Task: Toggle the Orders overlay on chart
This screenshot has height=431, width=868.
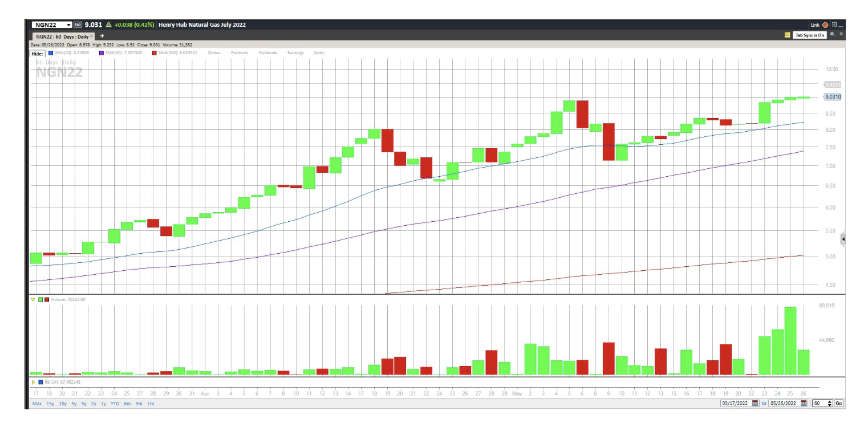Action: [x=214, y=53]
